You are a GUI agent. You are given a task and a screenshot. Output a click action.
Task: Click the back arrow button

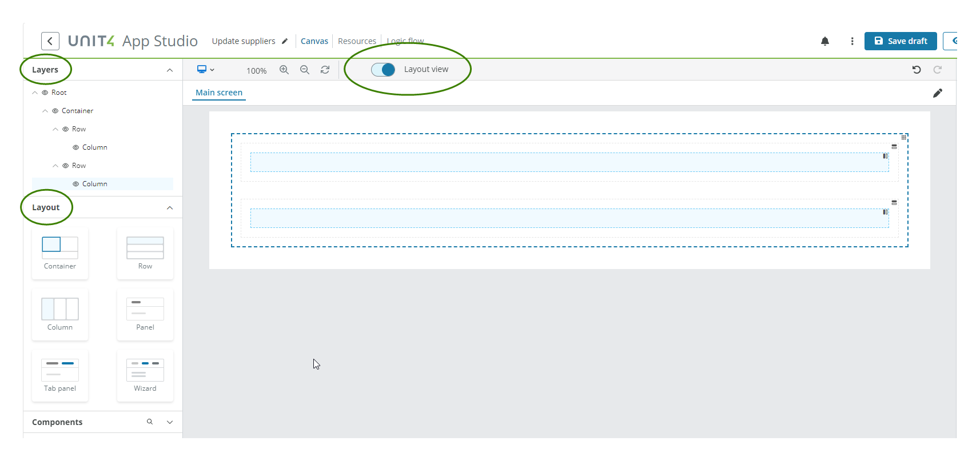50,41
